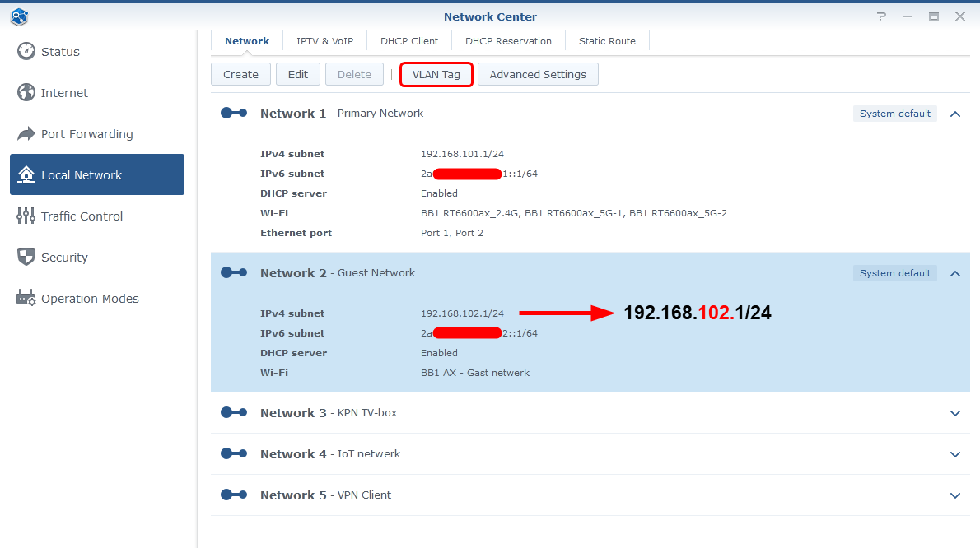The image size is (980, 548).
Task: Open the Status gauge icon
Action: pos(26,51)
